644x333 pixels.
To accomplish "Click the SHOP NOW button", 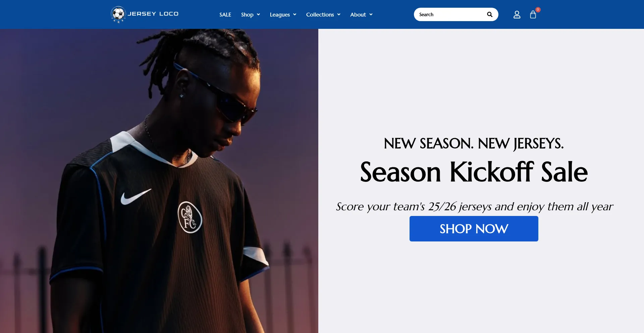I will click(474, 229).
